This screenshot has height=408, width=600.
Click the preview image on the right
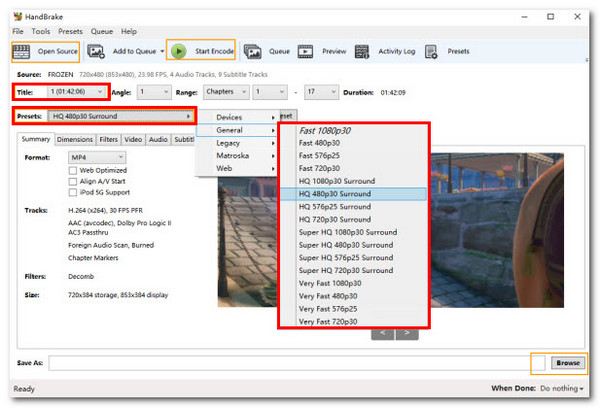pos(497,230)
